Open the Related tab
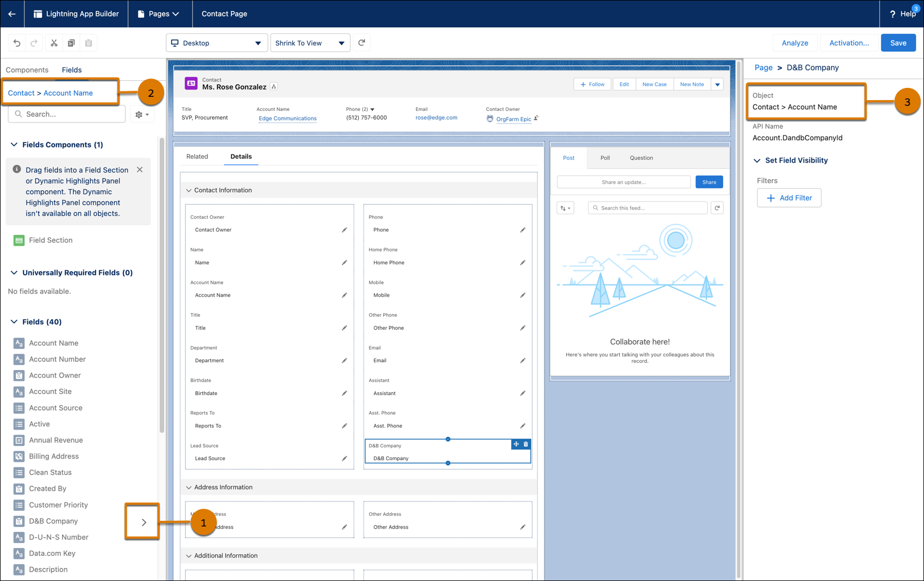 (x=197, y=157)
